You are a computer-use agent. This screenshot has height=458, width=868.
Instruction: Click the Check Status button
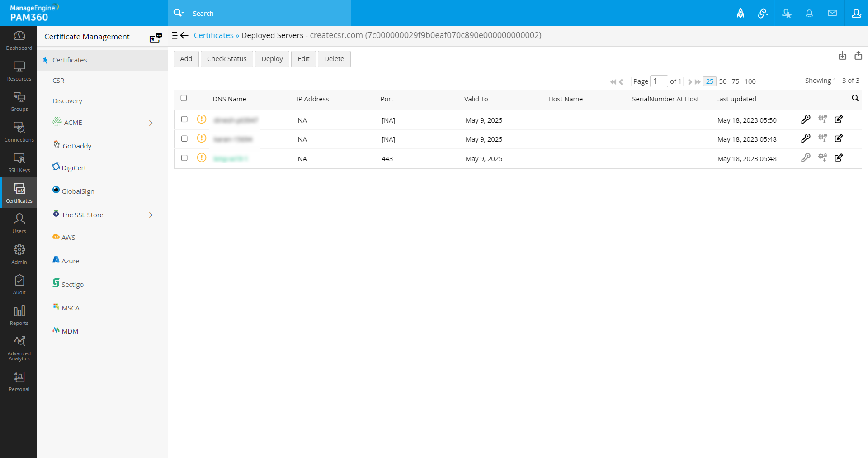226,59
